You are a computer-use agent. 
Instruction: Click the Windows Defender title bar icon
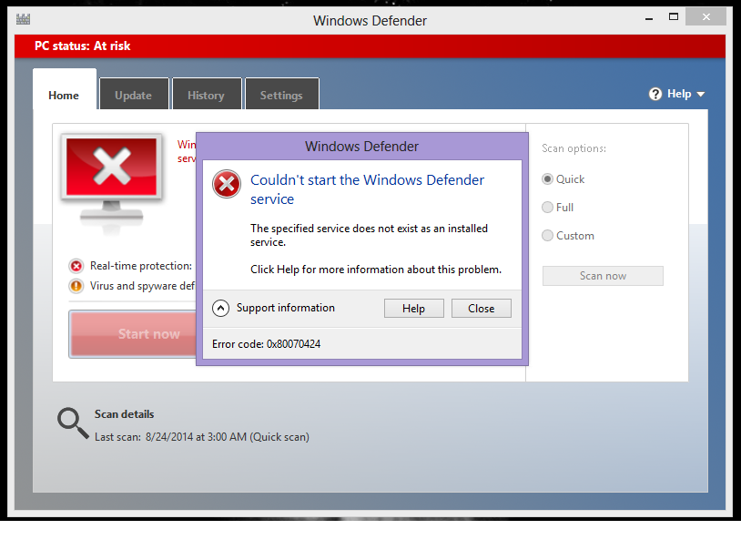[23, 19]
